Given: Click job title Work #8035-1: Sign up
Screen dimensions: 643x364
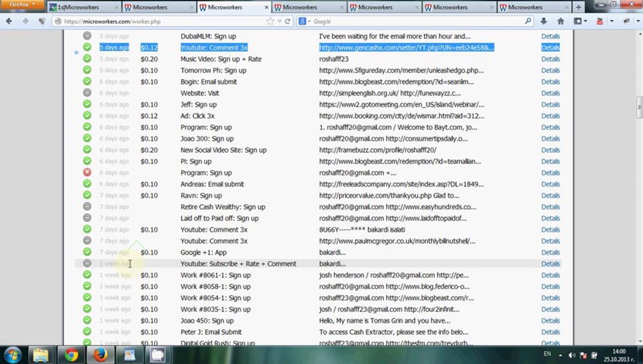Looking at the screenshot, I should (215, 309).
